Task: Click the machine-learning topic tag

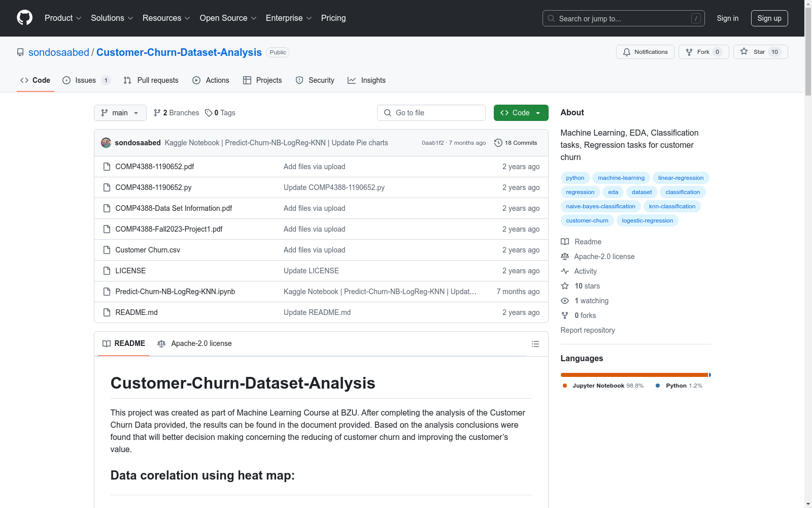Action: pyautogui.click(x=621, y=178)
